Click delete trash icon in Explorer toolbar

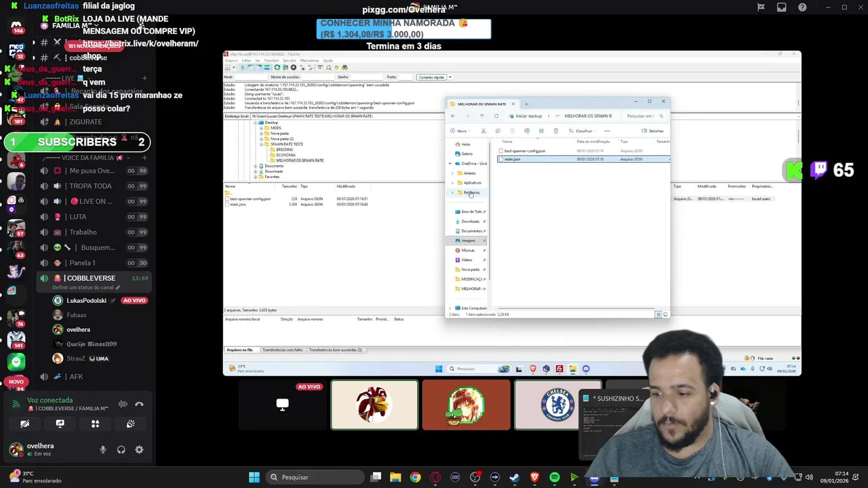pos(555,131)
